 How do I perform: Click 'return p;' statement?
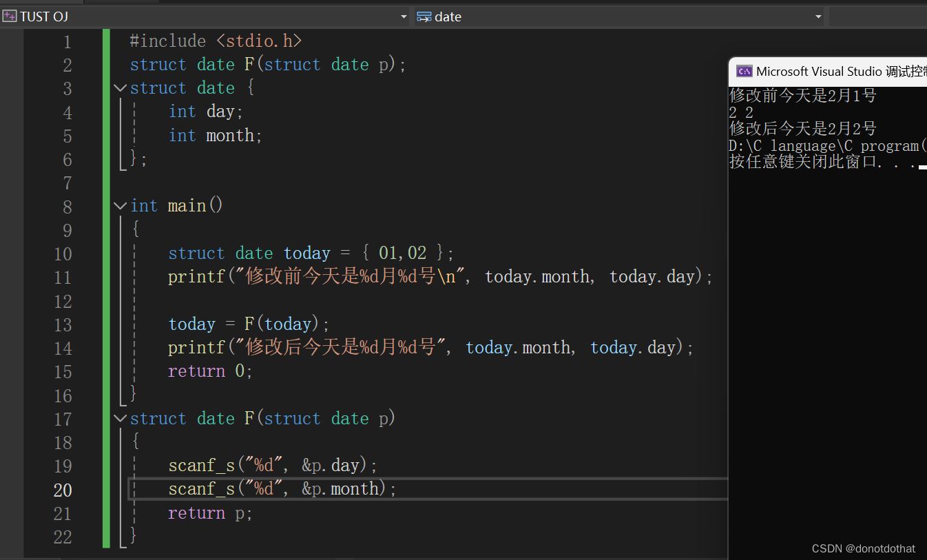pos(211,513)
